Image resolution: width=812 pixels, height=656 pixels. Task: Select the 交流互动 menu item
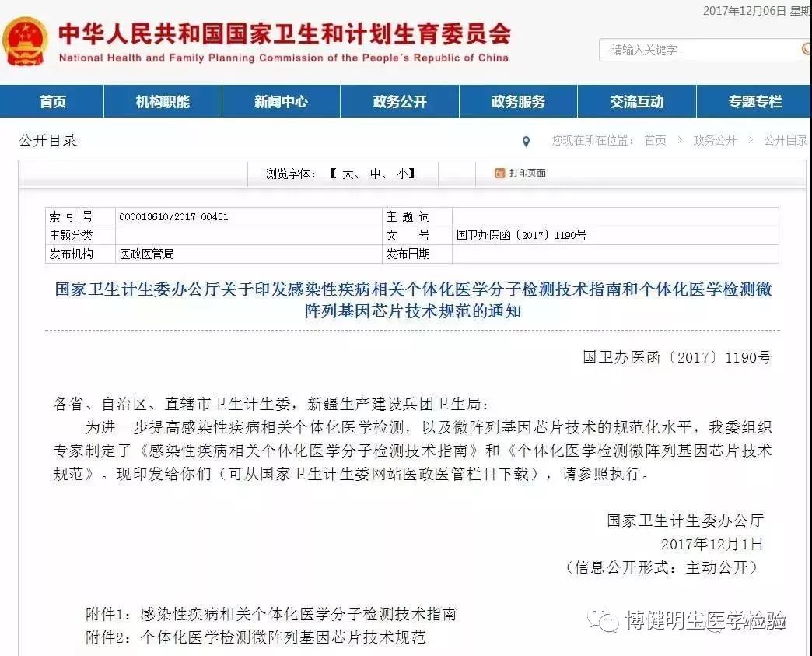[636, 102]
